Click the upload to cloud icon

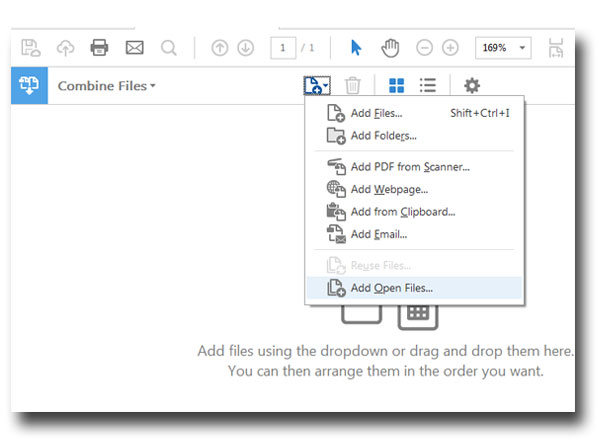[65, 48]
